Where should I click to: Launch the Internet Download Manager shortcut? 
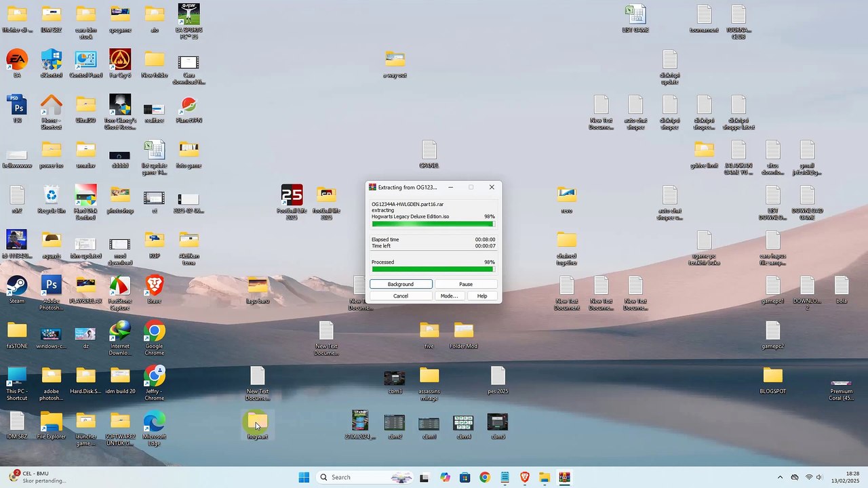point(120,338)
